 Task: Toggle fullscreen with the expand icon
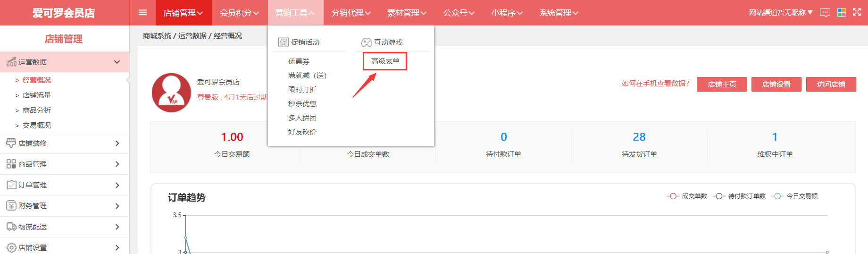coord(857,12)
